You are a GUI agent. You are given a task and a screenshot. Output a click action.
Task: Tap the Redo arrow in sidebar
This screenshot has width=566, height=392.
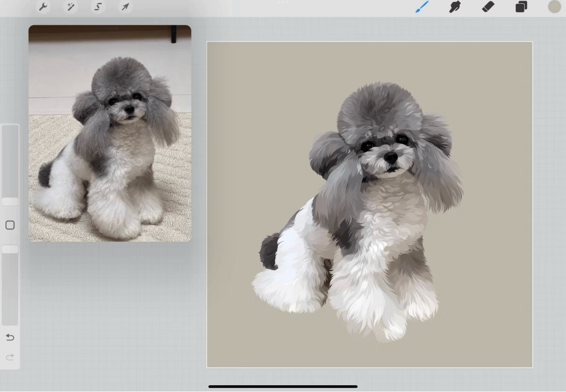point(10,357)
